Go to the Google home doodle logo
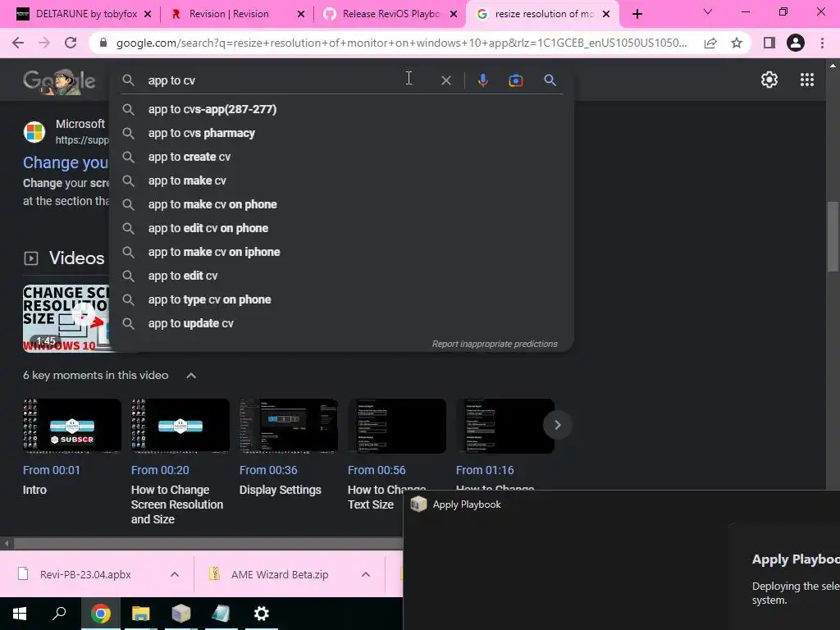Viewport: 840px width, 630px height. pos(59,81)
